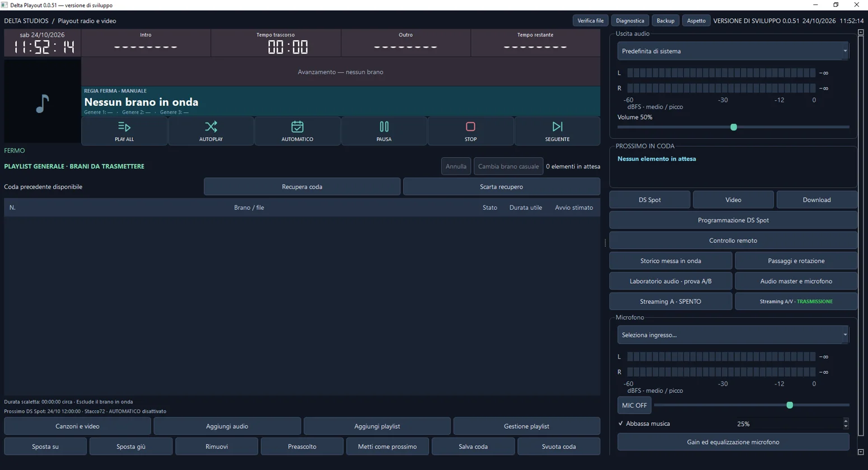Toggle Streaming A/V TRASMISSIONE
The width and height of the screenshot is (868, 470).
tap(796, 301)
